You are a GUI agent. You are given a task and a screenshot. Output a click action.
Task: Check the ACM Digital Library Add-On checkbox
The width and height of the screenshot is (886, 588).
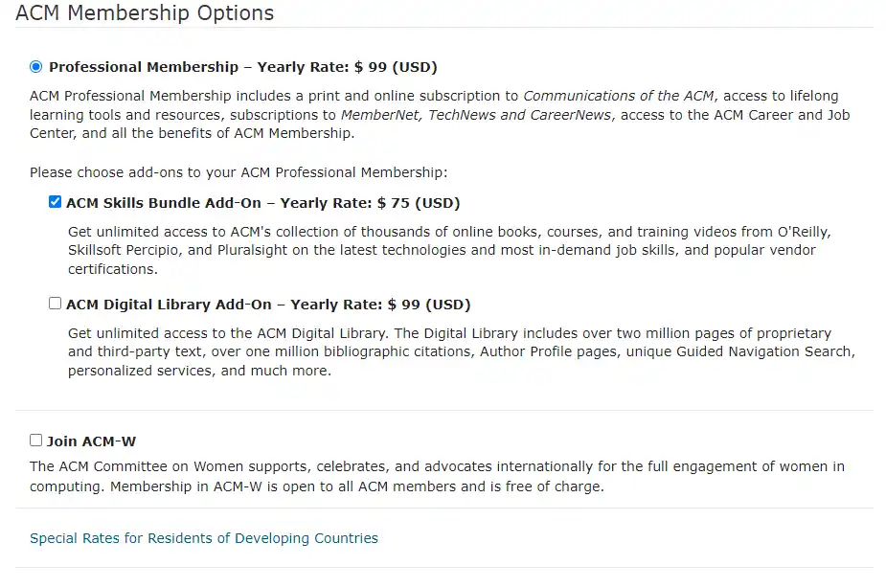coord(56,304)
